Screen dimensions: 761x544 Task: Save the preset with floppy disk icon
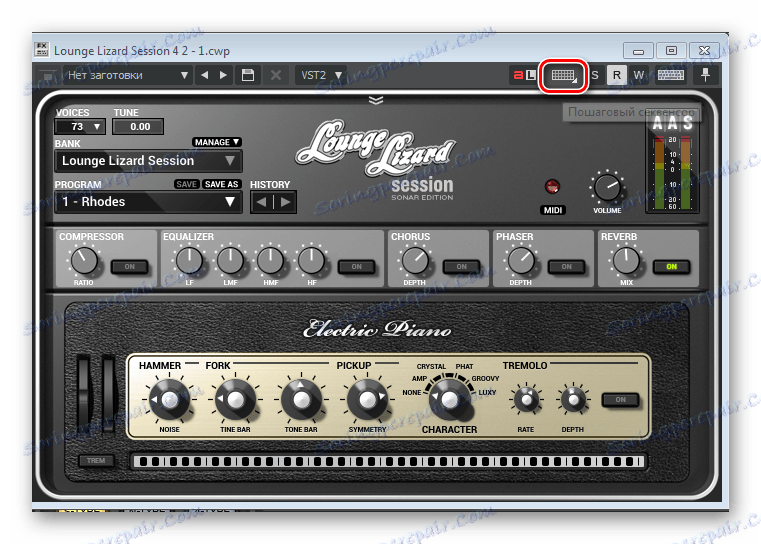248,75
